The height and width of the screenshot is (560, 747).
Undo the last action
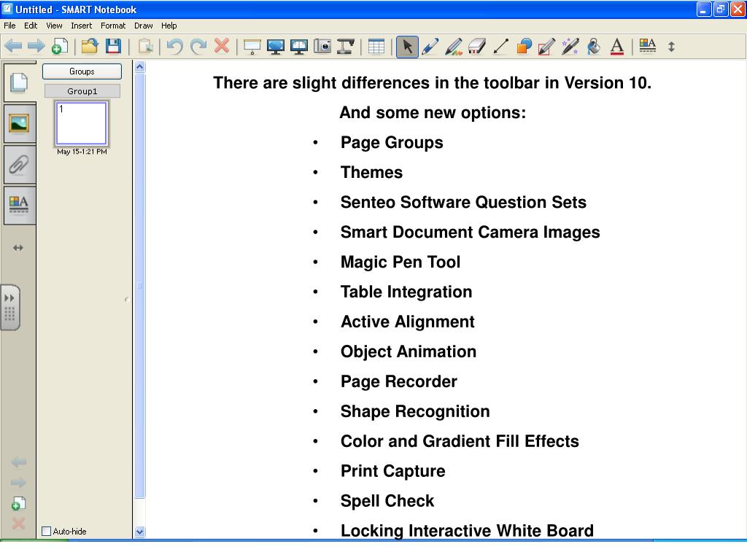[x=175, y=47]
